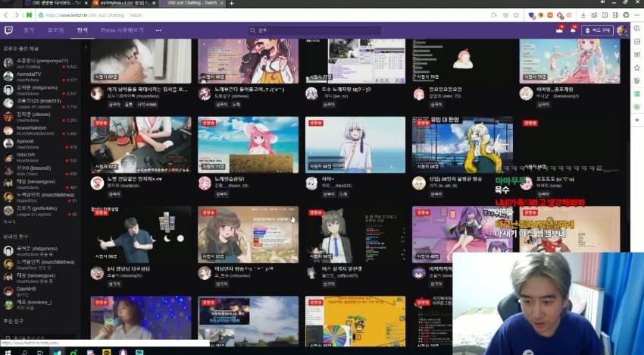Viewport: 644px width, 355px height.
Task: Open the yellow KakaoTalk taskbar icon
Action: click(x=107, y=353)
